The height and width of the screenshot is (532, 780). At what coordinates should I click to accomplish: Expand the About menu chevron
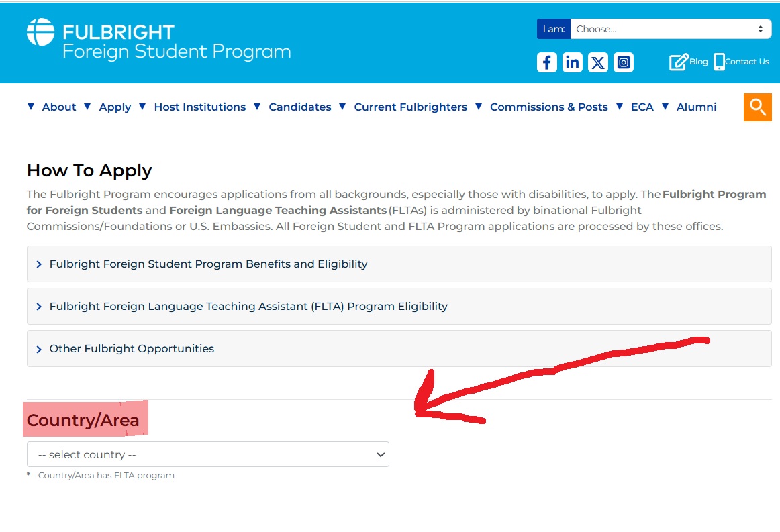(31, 106)
